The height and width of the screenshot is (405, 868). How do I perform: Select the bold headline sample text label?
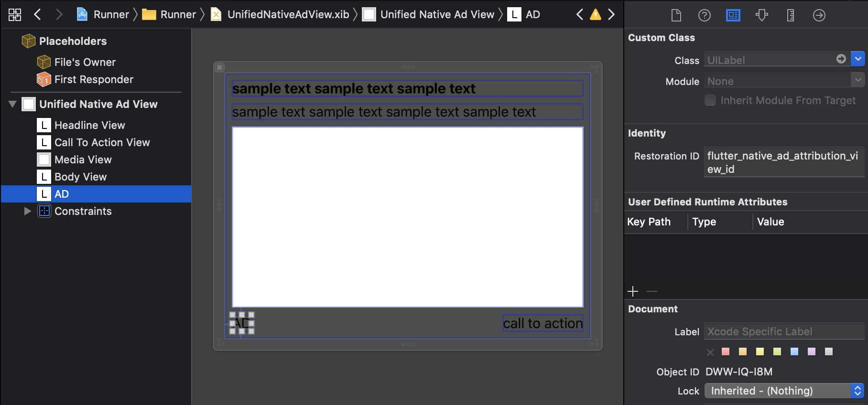[407, 88]
